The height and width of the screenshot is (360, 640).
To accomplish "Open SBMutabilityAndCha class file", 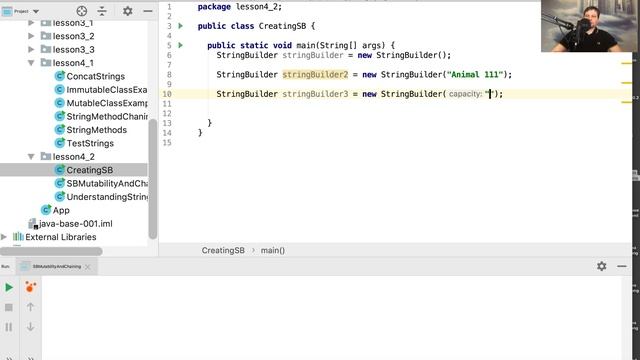I will pyautogui.click(x=107, y=184).
